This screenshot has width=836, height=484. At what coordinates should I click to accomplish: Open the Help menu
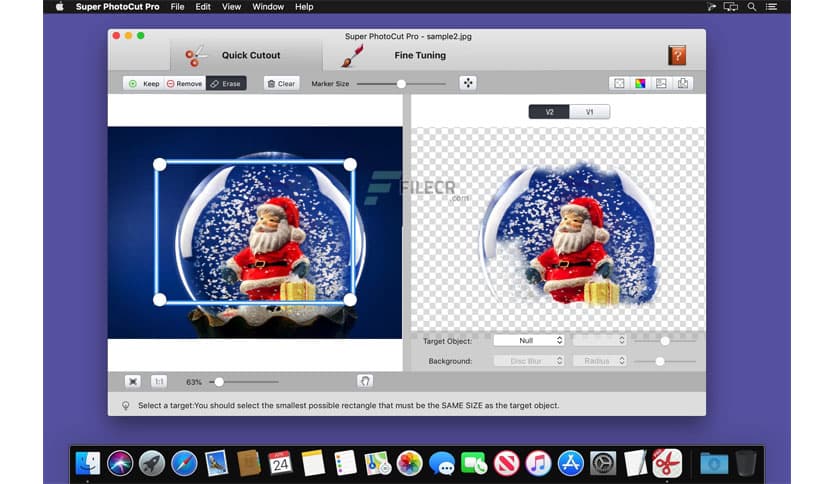[304, 7]
